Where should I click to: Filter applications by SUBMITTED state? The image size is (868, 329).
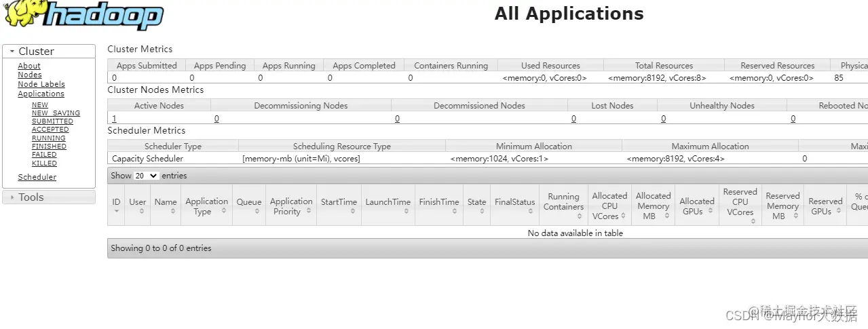pos(52,121)
